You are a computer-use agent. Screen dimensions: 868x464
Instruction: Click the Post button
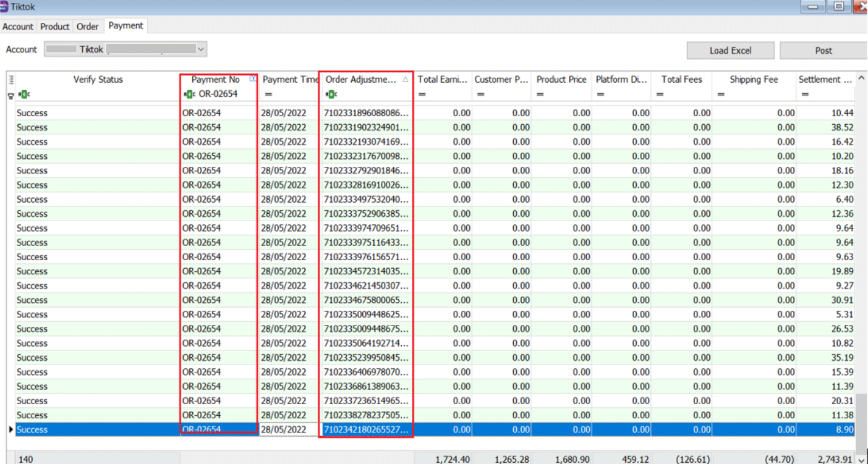tap(823, 51)
